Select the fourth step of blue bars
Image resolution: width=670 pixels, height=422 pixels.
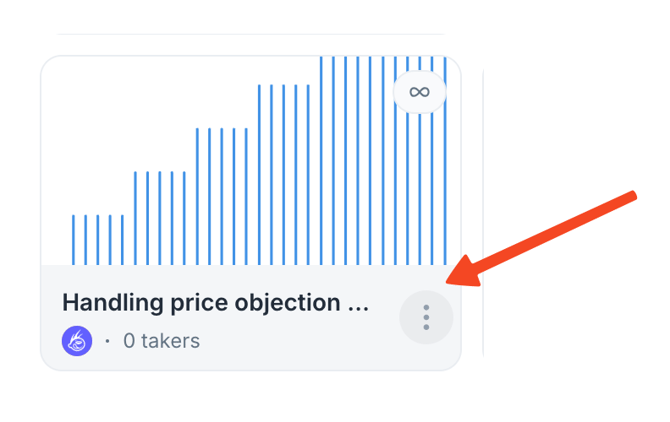pos(284,175)
